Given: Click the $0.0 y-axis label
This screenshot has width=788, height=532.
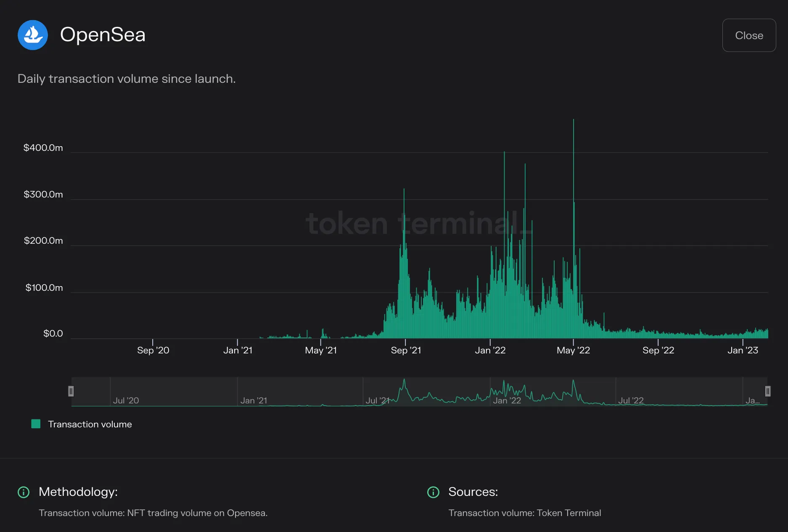Looking at the screenshot, I should [53, 334].
